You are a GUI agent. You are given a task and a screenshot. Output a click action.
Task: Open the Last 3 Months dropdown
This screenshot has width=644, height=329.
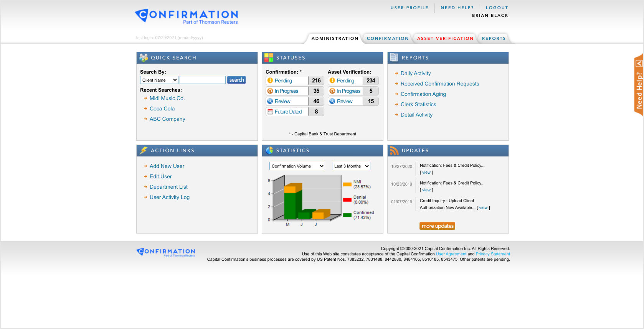pyautogui.click(x=351, y=166)
